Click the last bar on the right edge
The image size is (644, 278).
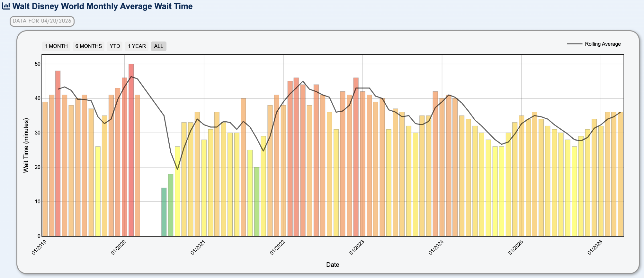(x=621, y=174)
